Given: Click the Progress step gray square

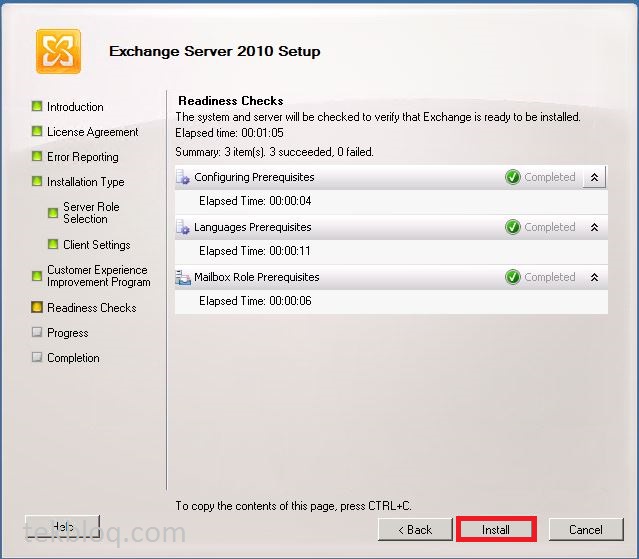Looking at the screenshot, I should tap(37, 332).
